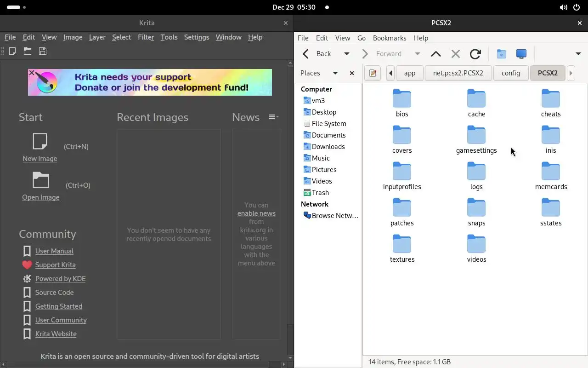Create new document via Krita toolbar icon
Viewport: 588px width, 368px height.
12,51
